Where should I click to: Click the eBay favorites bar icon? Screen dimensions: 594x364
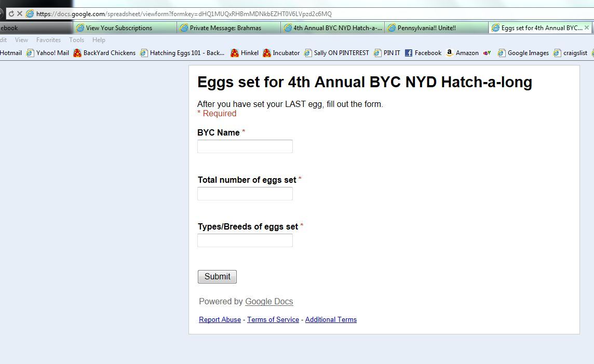tap(487, 52)
